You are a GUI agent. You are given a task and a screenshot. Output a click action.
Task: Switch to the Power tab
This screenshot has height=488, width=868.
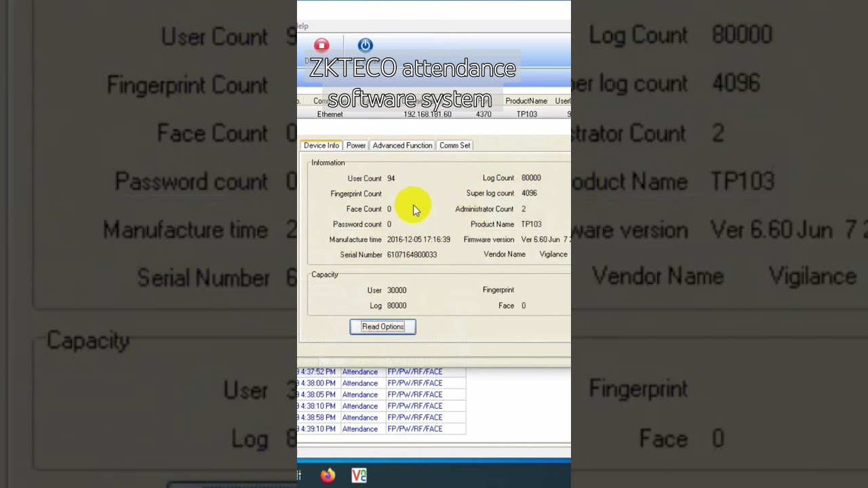[356, 145]
